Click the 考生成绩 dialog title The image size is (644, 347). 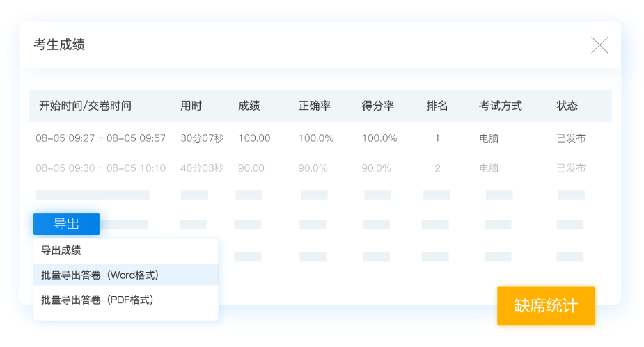pos(59,45)
